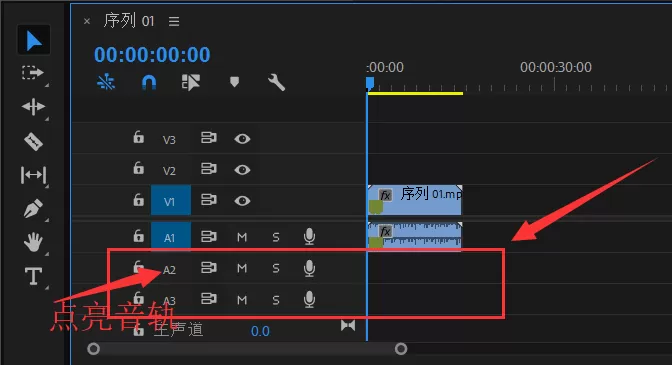Select the Track Select Forward tool

click(33, 72)
